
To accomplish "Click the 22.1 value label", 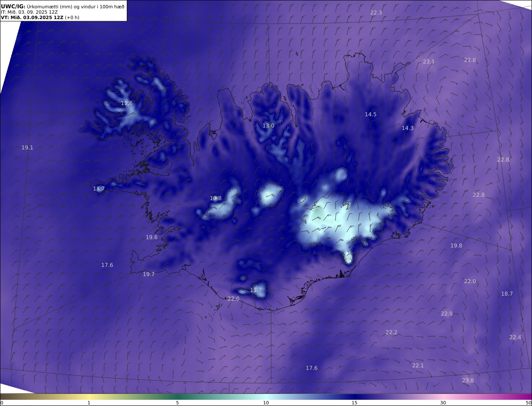I will coord(418,366).
